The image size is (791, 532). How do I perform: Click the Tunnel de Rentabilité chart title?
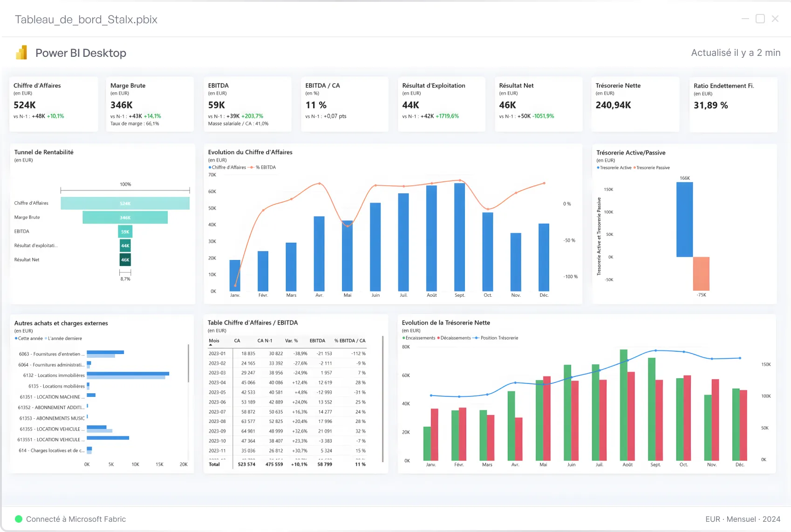click(x=44, y=152)
